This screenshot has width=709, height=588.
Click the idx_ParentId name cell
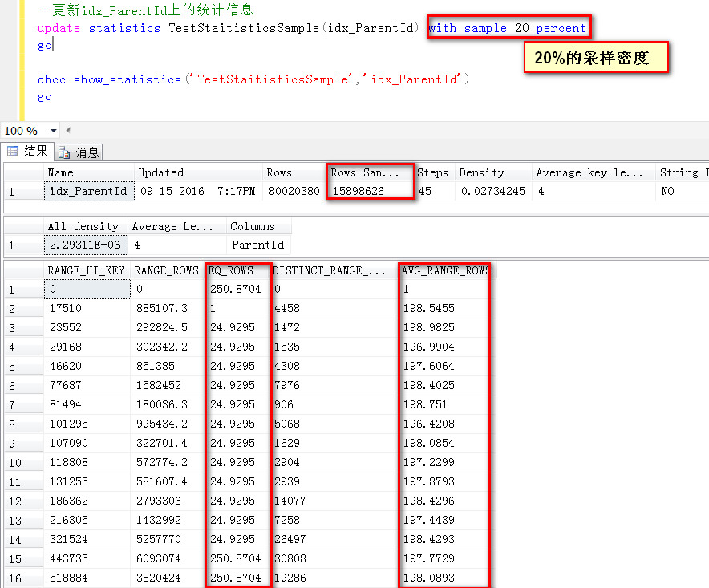[x=89, y=191]
